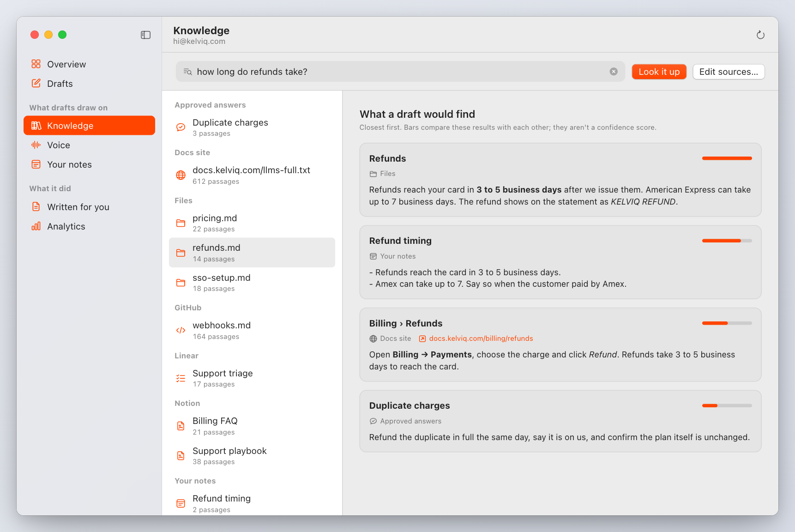Select the refunds.md file source
The width and height of the screenshot is (795, 532).
252,253
